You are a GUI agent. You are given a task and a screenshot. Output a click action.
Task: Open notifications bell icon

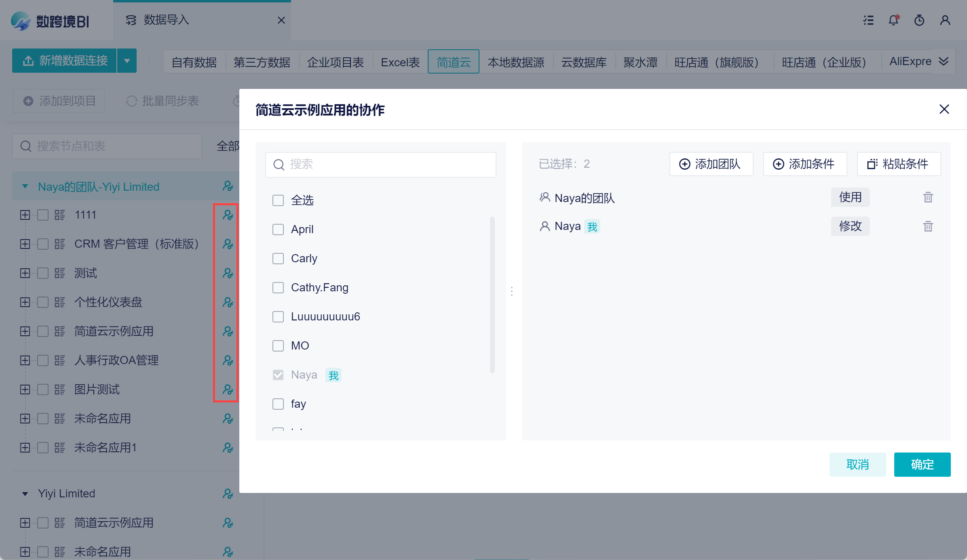pyautogui.click(x=893, y=20)
